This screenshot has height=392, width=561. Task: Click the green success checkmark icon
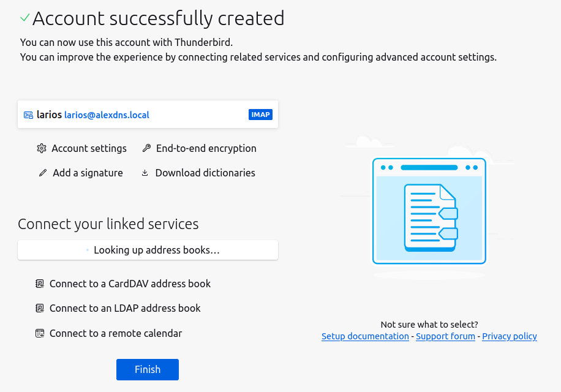24,18
